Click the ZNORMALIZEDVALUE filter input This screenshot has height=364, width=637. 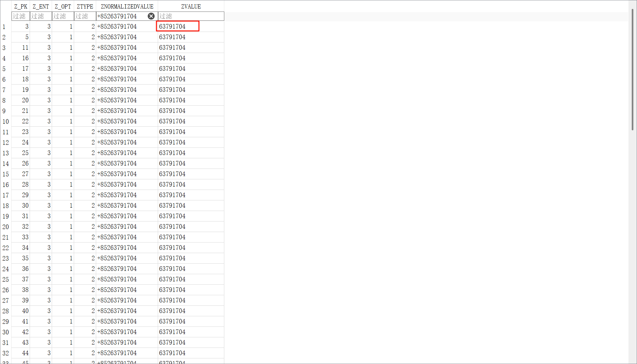pyautogui.click(x=121, y=16)
